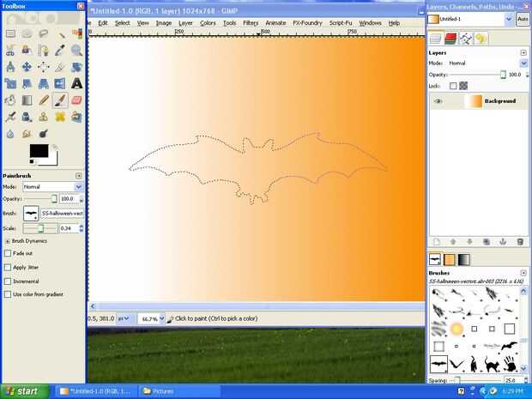The height and width of the screenshot is (399, 532).
Task: Select the Text tool
Action: point(76,83)
